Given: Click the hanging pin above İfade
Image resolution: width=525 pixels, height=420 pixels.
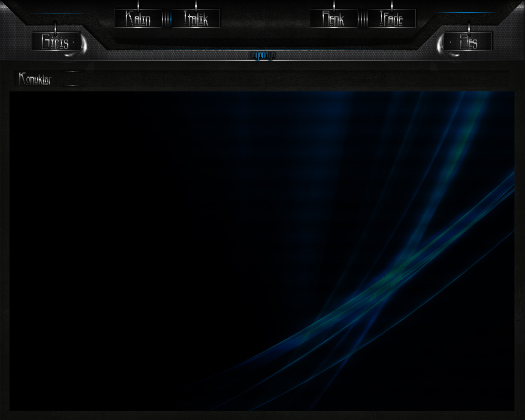Looking at the screenshot, I should (392, 5).
